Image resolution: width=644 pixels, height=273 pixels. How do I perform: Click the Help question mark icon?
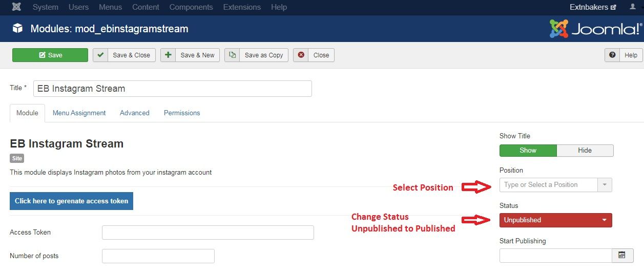tap(612, 55)
